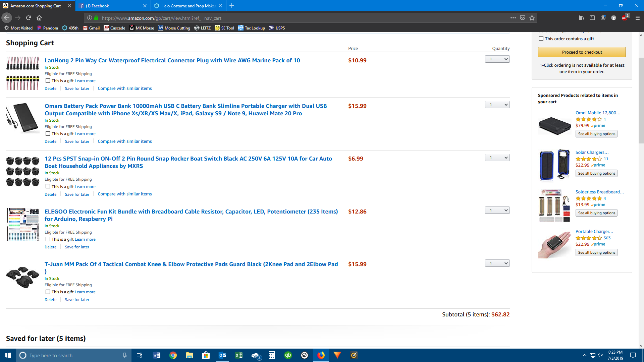644x362 pixels.
Task: Mark ELEGOO kit as a gift
Action: 48,239
